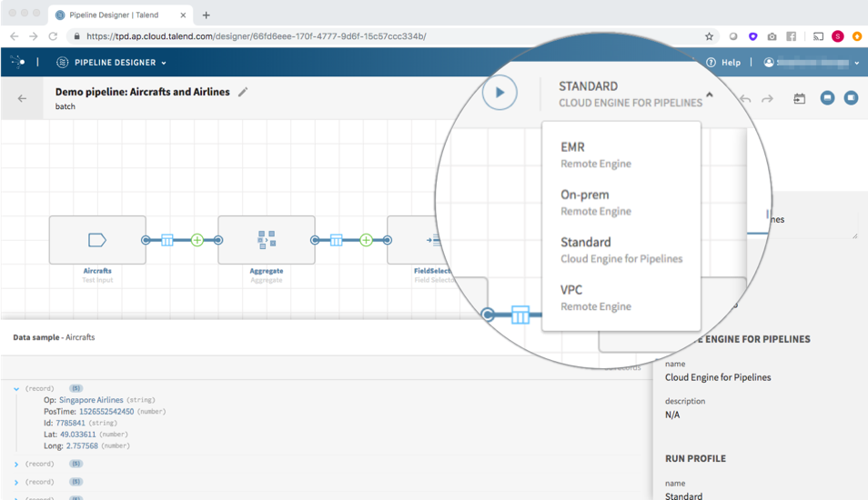Bookmark the page with the star icon
The width and height of the screenshot is (868, 500).
click(x=709, y=36)
